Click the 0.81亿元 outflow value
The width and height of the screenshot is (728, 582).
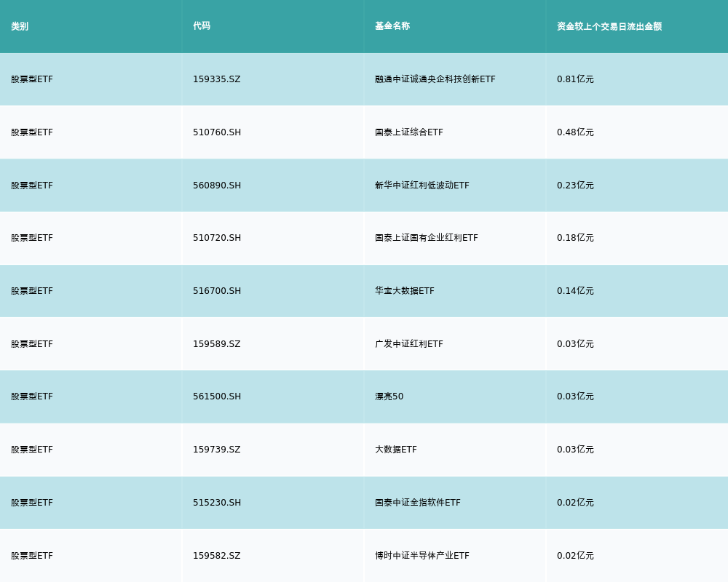click(575, 79)
